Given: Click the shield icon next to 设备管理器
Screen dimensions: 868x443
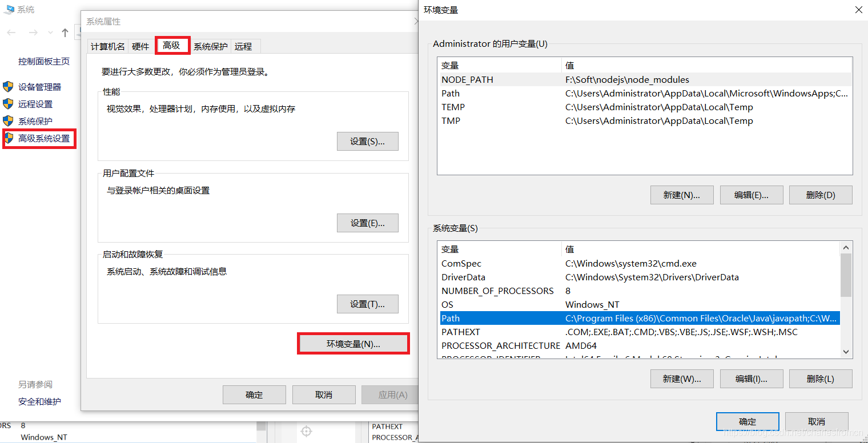Looking at the screenshot, I should click(8, 87).
